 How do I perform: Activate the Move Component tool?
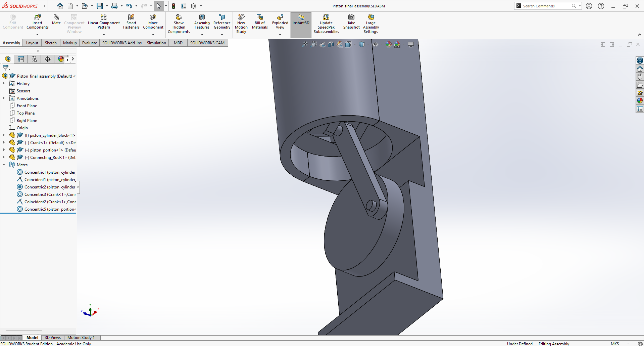click(153, 21)
